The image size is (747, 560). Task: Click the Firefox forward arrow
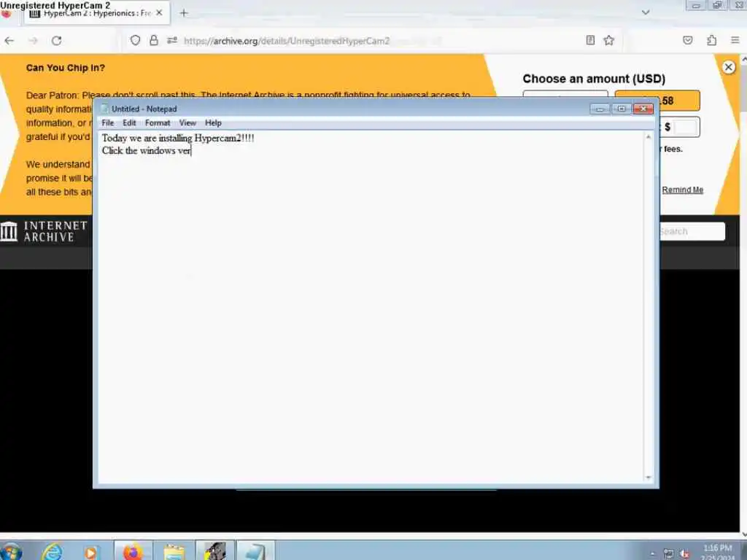tap(33, 41)
